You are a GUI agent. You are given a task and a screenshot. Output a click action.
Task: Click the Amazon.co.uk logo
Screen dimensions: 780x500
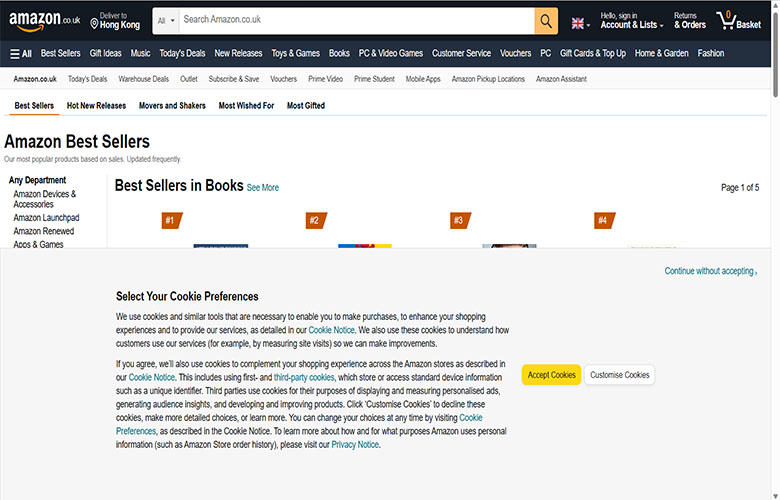tap(45, 21)
